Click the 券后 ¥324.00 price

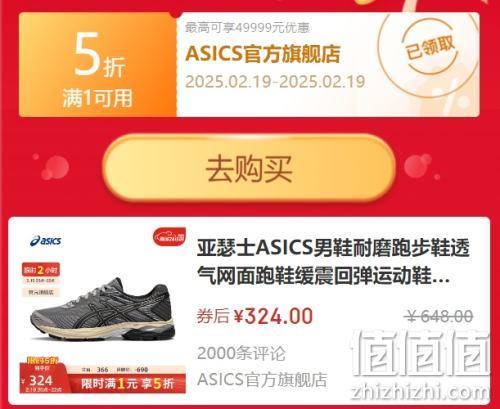(255, 316)
